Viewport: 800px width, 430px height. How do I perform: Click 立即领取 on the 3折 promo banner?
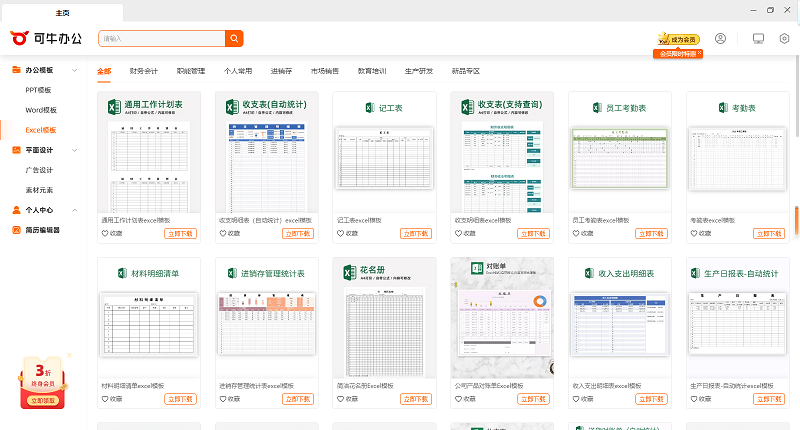(43, 400)
